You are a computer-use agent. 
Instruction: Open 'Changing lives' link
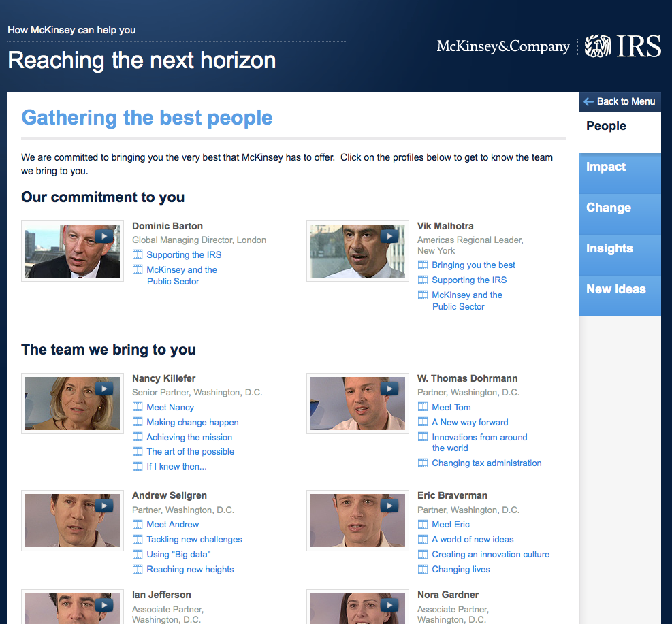[461, 569]
